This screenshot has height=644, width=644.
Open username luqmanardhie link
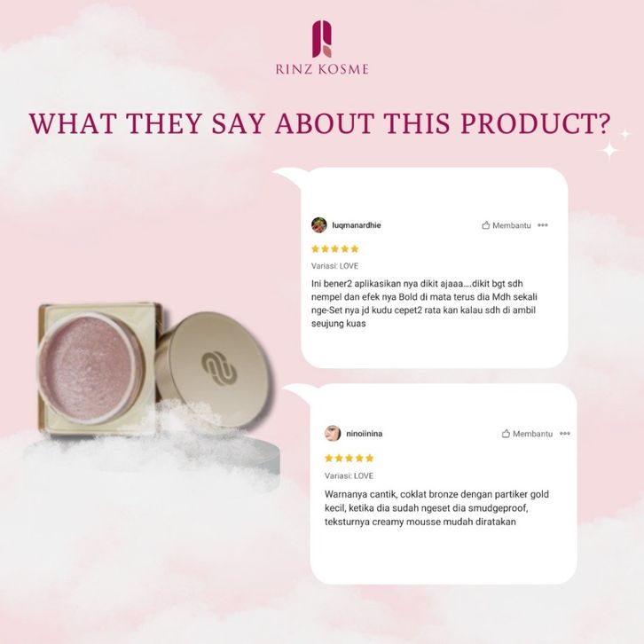[x=357, y=225]
